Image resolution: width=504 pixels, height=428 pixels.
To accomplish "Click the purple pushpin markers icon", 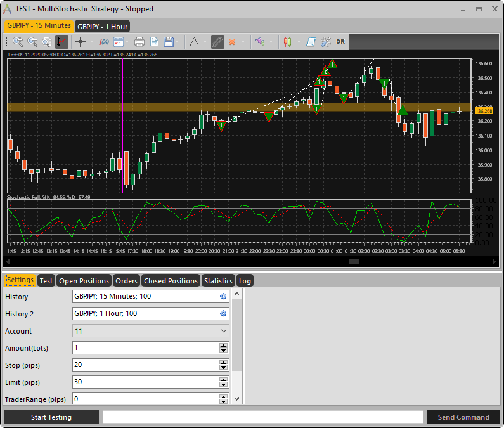I will [260, 41].
